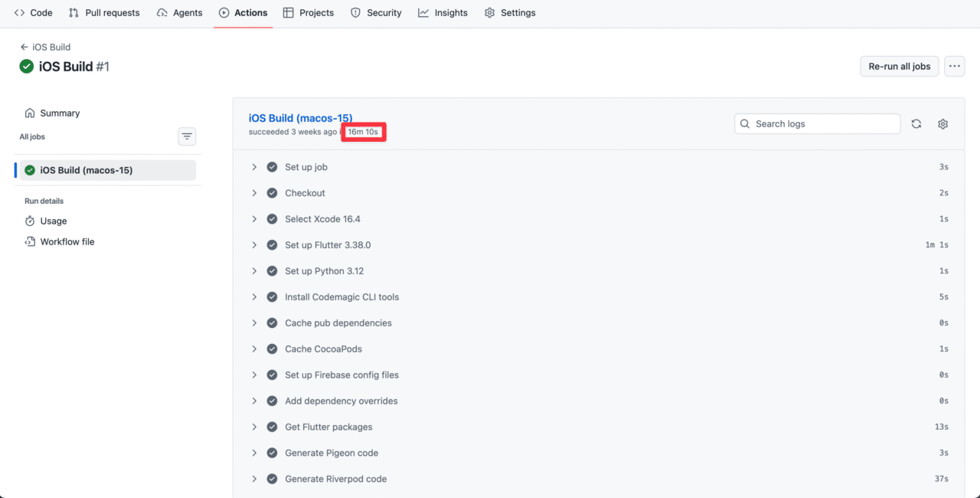Click the Workflow file icon

[30, 241]
